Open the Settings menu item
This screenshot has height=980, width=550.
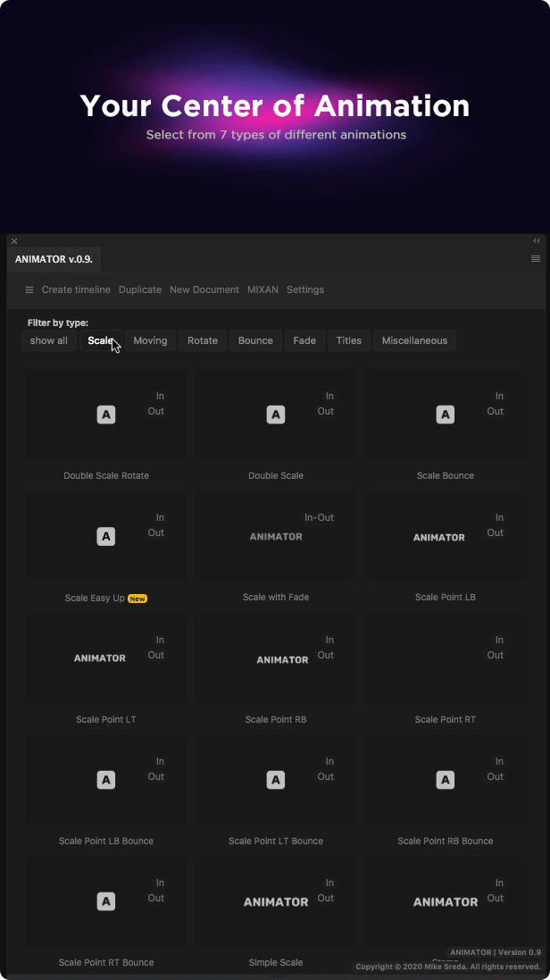305,289
